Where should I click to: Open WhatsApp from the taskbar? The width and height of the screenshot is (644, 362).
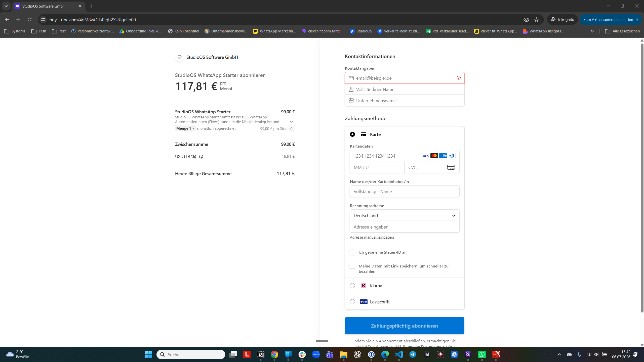[482, 354]
